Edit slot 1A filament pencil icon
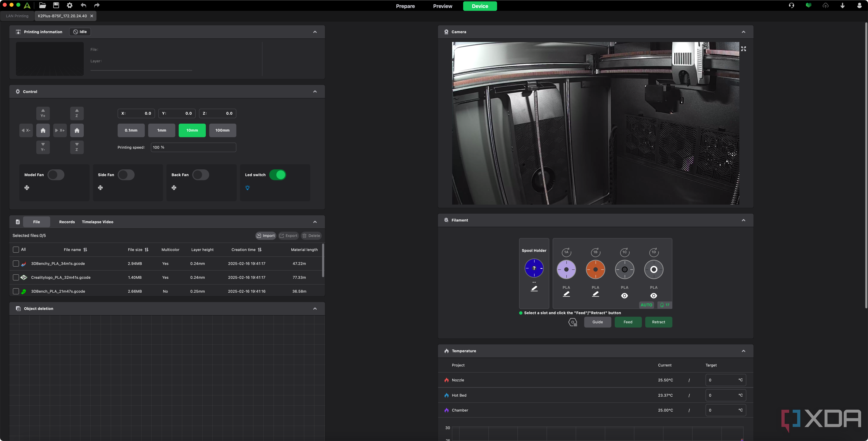This screenshot has width=868, height=441. click(566, 294)
